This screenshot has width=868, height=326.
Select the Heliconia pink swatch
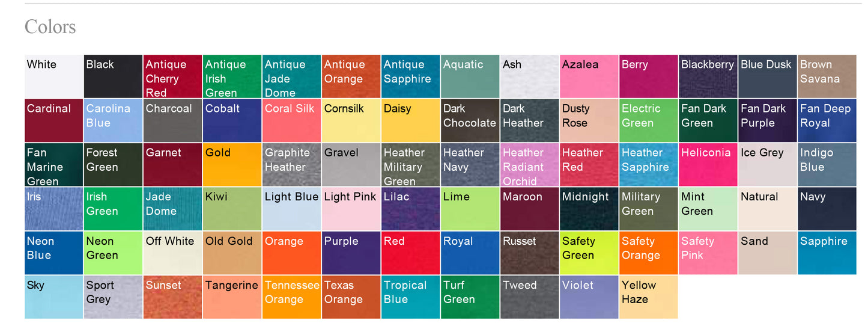coord(708,165)
